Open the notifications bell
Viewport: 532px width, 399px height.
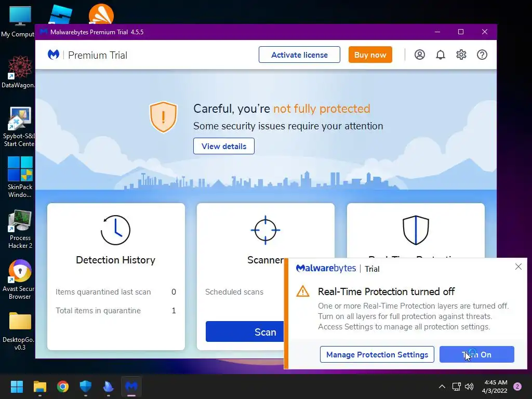click(x=441, y=55)
